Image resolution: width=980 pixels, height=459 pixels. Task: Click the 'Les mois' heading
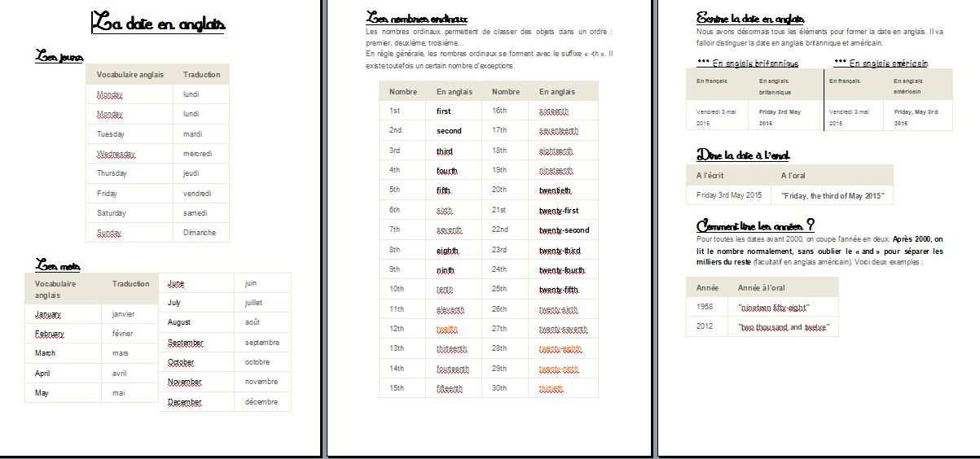tap(58, 264)
